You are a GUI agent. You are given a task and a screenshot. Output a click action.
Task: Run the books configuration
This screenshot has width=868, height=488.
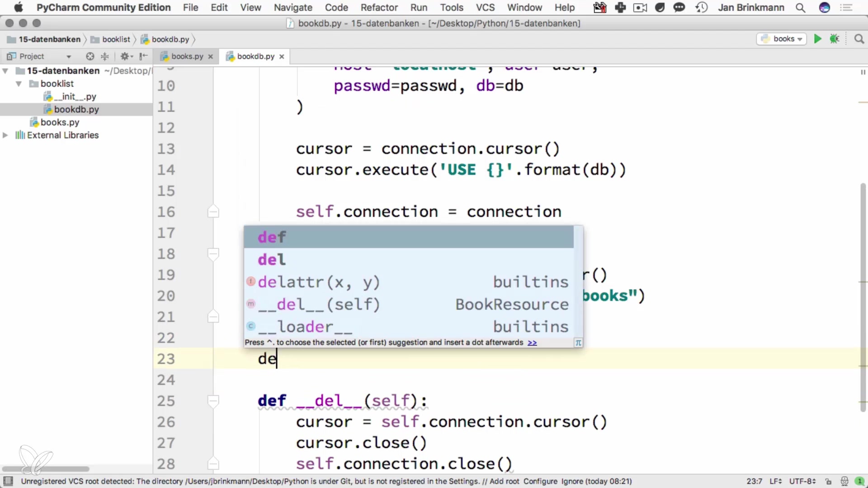[817, 39]
